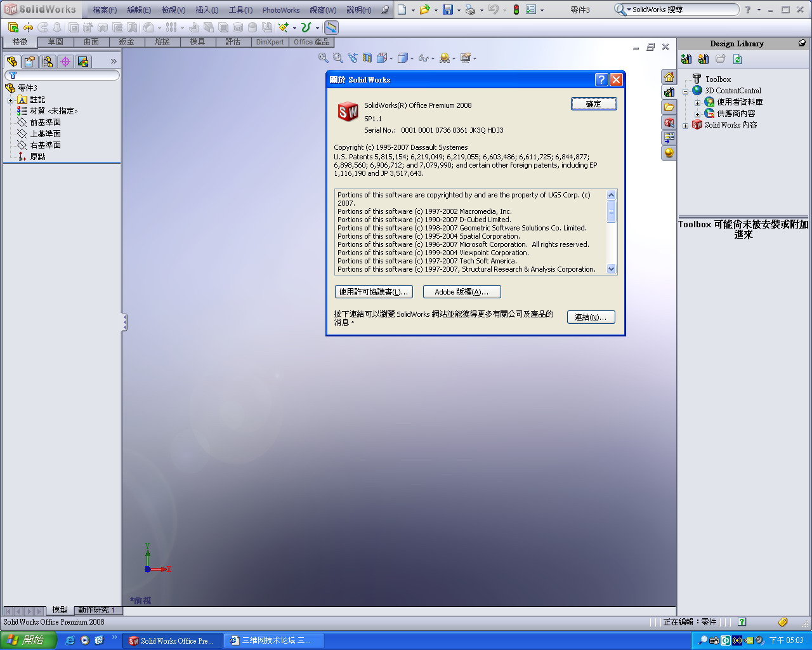Image resolution: width=812 pixels, height=650 pixels.
Task: Switch to the 草圖 tab
Action: click(56, 42)
